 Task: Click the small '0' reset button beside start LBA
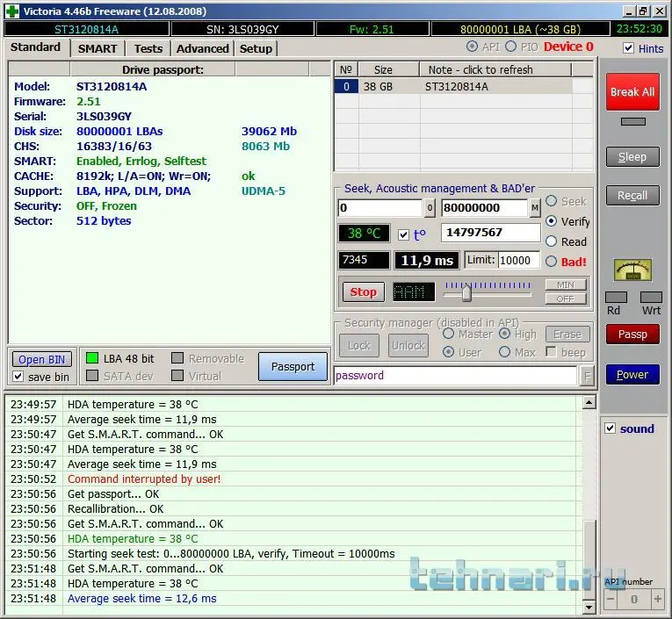click(x=430, y=208)
